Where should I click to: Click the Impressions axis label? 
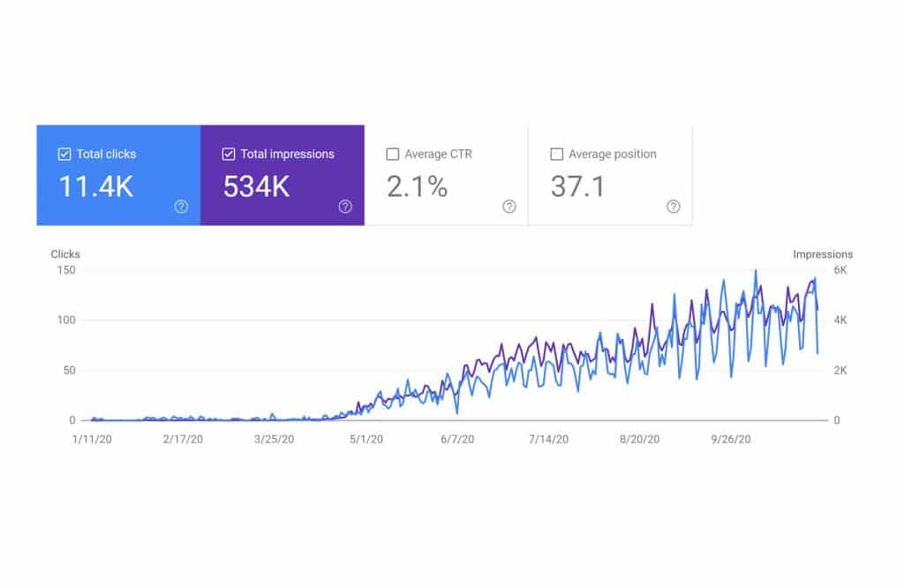point(822,254)
